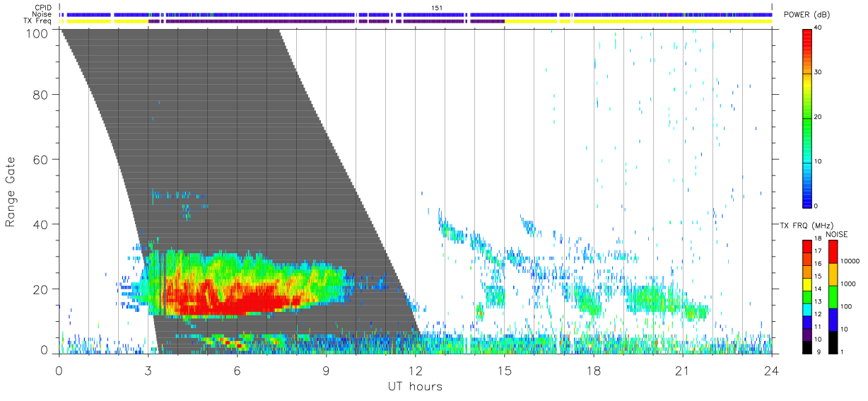Click the yellow and purple TX Freq strip
This screenshot has height=401, width=868.
point(416,21)
